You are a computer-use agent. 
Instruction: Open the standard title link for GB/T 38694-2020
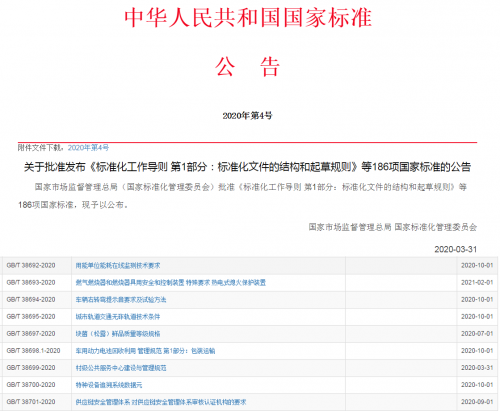(121, 300)
